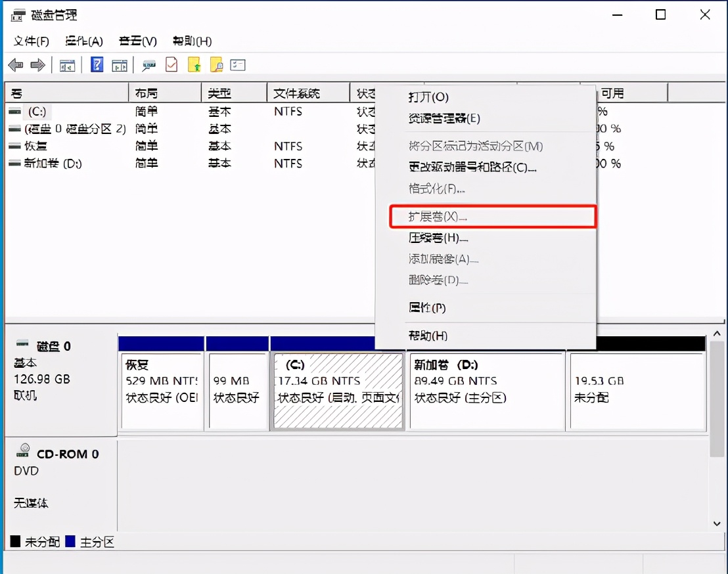Toggle the show/hide action pane icon
Screen dimensions: 728x574
coord(120,66)
